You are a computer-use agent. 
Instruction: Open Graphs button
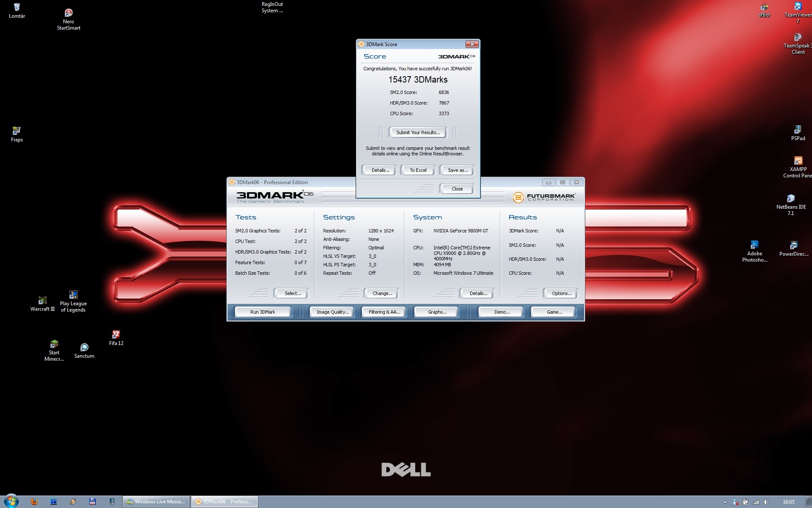click(436, 312)
